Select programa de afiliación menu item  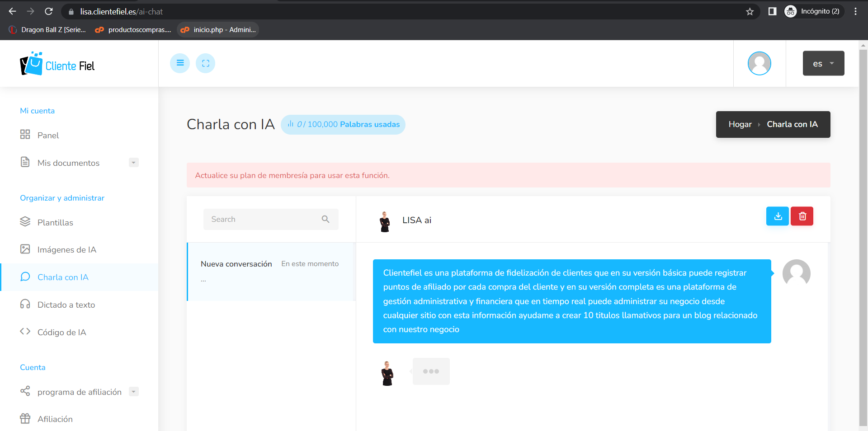pos(80,392)
